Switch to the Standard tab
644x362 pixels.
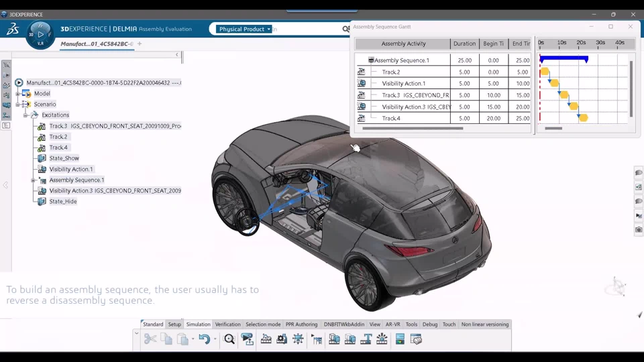[153, 324]
